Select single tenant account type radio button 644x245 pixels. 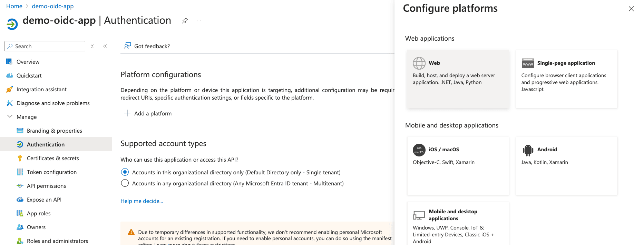point(125,172)
